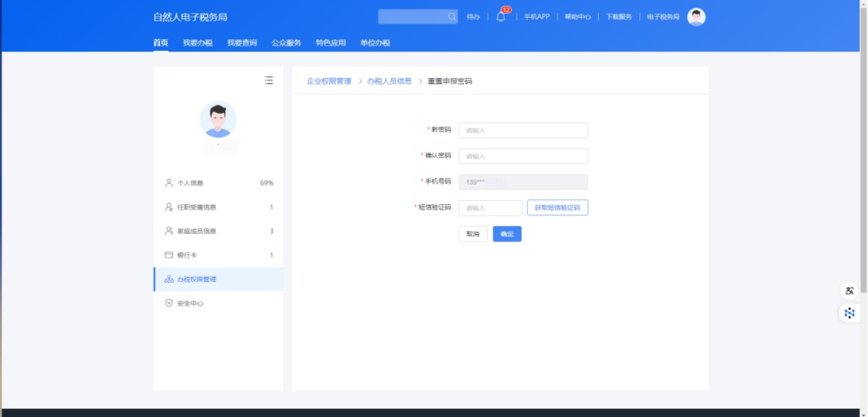Click the search magnifier icon in header
This screenshot has width=868, height=417.
click(x=452, y=17)
